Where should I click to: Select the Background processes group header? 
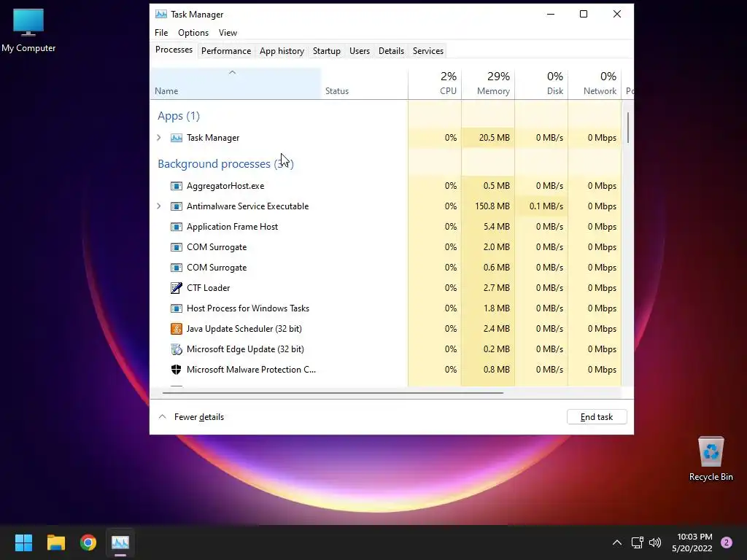point(225,164)
